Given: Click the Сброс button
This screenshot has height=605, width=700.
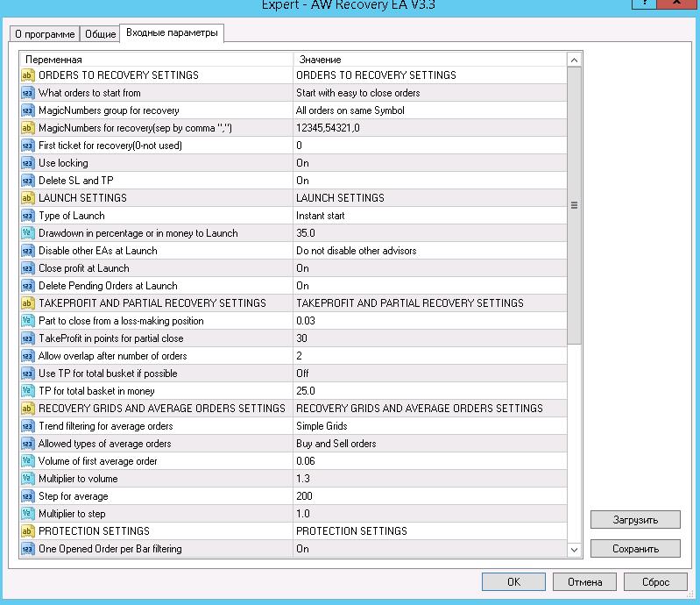Looking at the screenshot, I should click(x=655, y=582).
